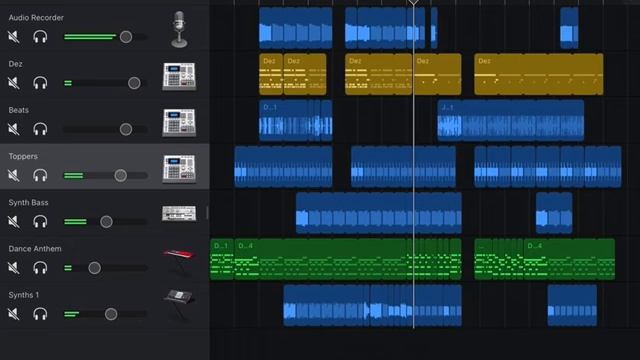Click the Synth Bass volume slider knob
Image resolution: width=640 pixels, height=360 pixels.
107,222
